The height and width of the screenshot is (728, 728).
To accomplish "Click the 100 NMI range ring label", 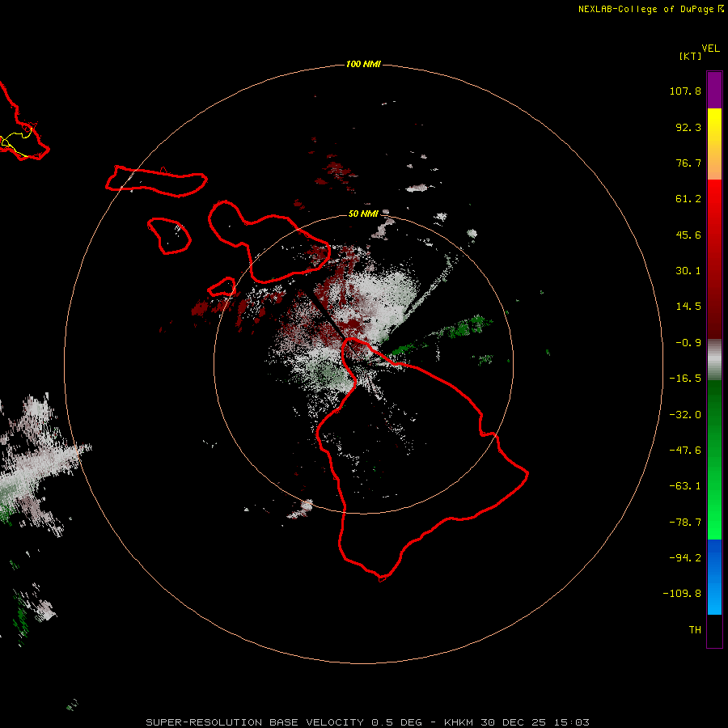I will 363,64.
